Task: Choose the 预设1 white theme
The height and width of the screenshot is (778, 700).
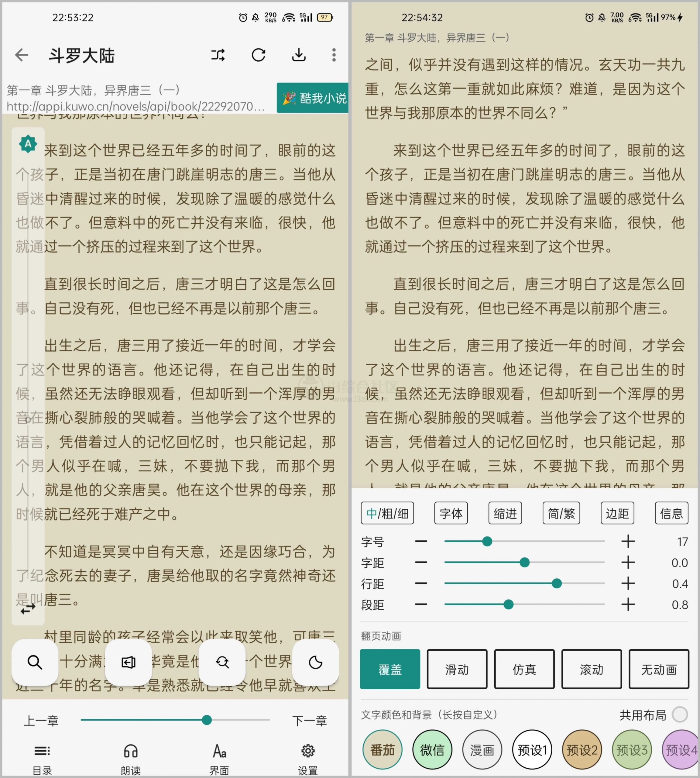Action: pos(532,749)
